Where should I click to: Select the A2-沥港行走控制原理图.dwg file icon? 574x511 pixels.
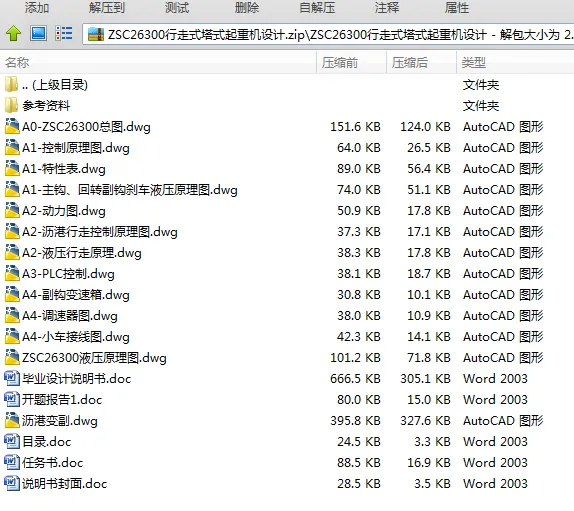pos(12,231)
